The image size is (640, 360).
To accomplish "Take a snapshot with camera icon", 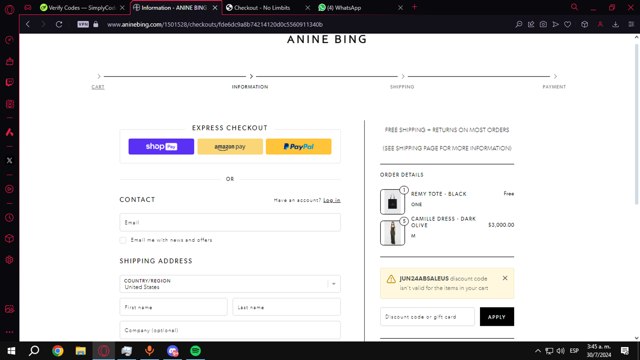I will click(543, 24).
